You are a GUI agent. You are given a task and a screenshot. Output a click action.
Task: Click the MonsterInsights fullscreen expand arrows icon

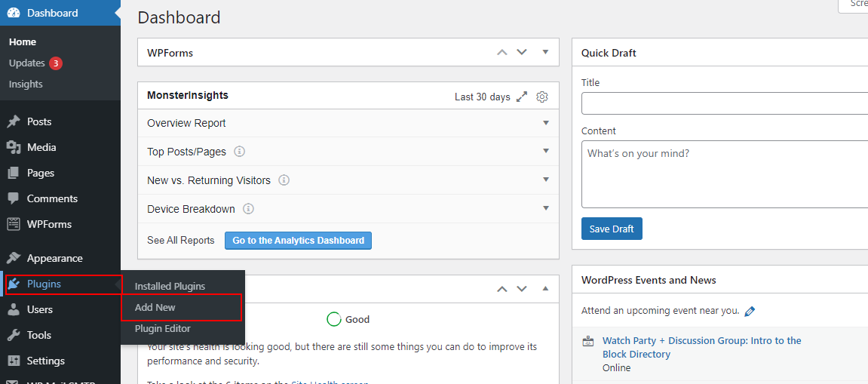point(522,97)
